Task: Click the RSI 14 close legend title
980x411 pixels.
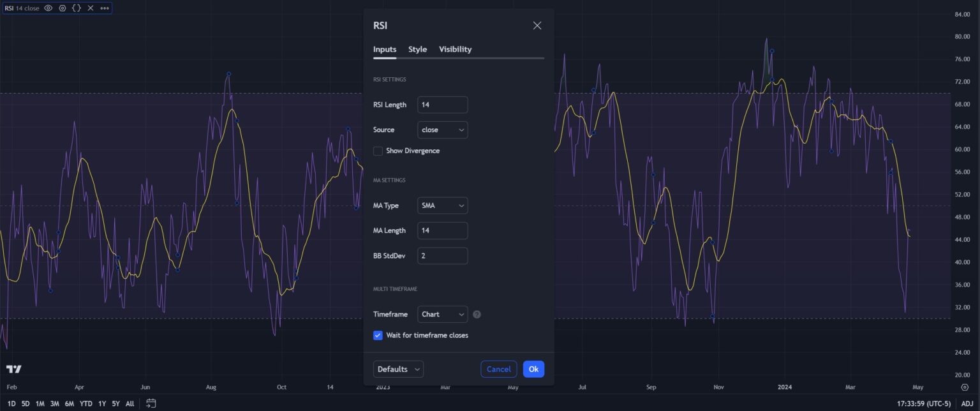Action: [x=22, y=8]
